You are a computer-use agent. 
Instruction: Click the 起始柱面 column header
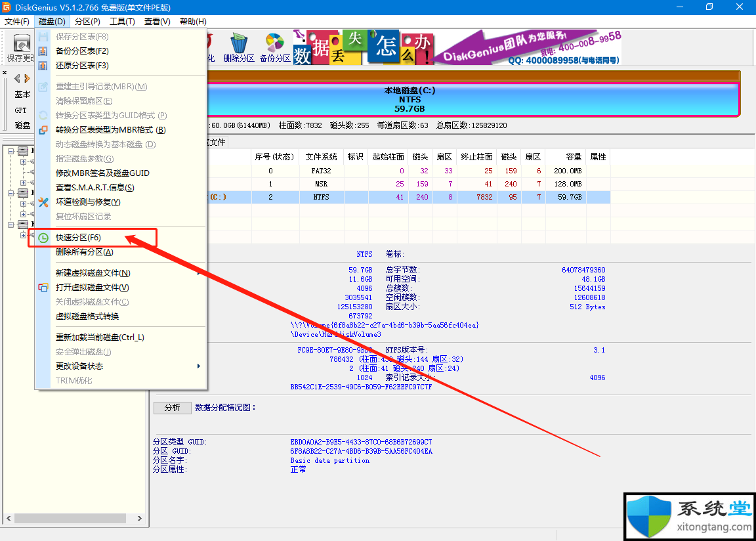(388, 157)
